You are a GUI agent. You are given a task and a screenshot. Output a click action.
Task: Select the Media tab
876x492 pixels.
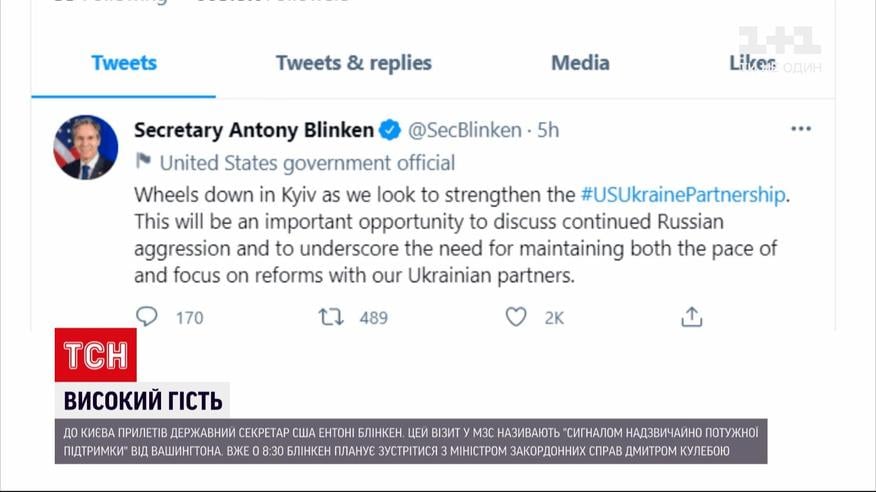[x=580, y=63]
